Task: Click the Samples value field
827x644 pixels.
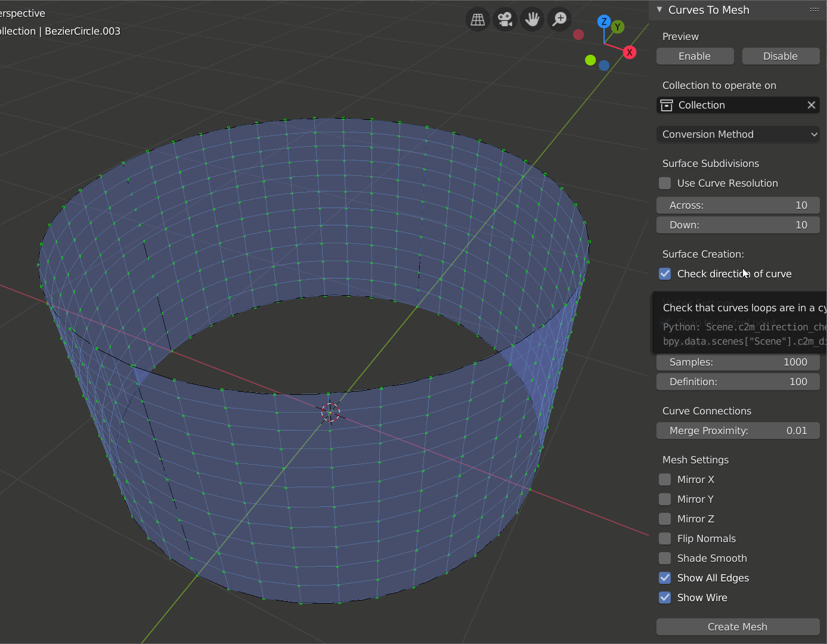Action: (x=738, y=362)
